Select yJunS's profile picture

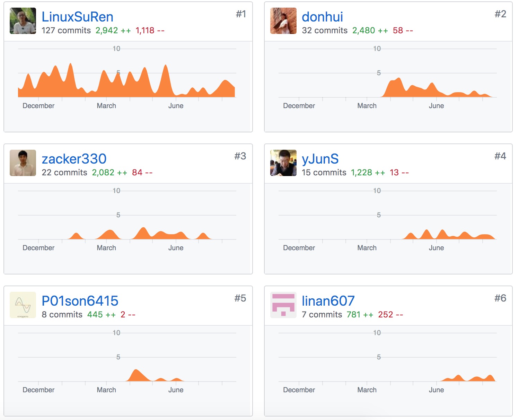283,163
